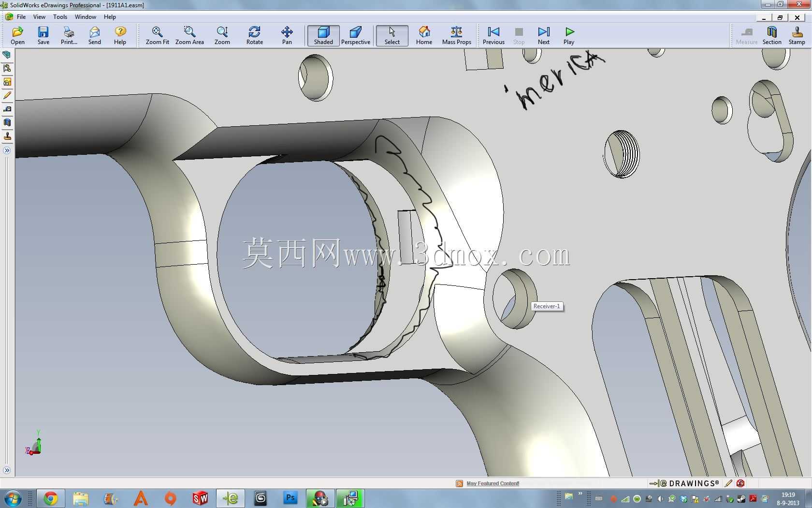Toggle Shaded display mode
Viewport: 812px width, 508px height.
click(x=323, y=35)
